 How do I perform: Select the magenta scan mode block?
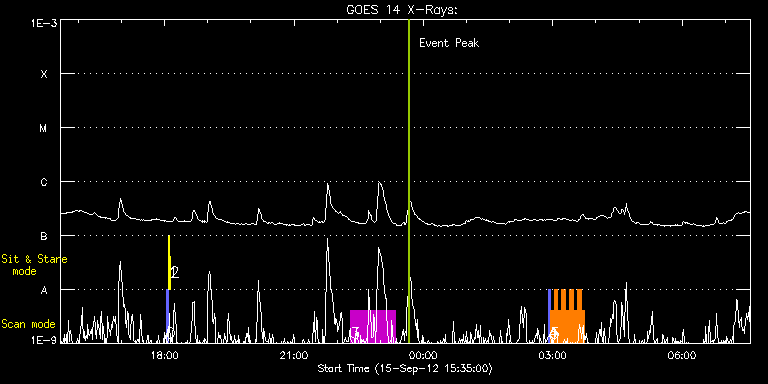pos(373,326)
